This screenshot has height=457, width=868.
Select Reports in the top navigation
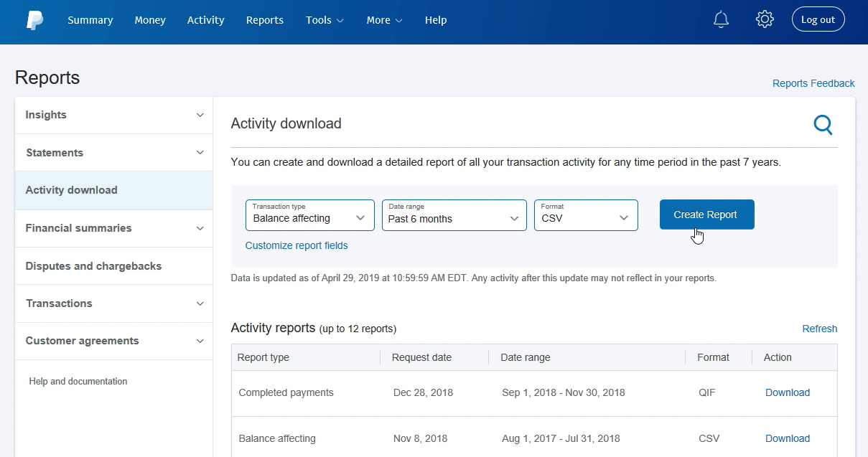point(265,20)
